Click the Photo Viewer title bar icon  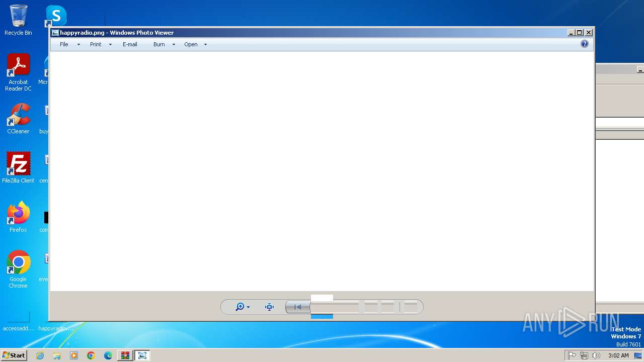click(x=55, y=33)
